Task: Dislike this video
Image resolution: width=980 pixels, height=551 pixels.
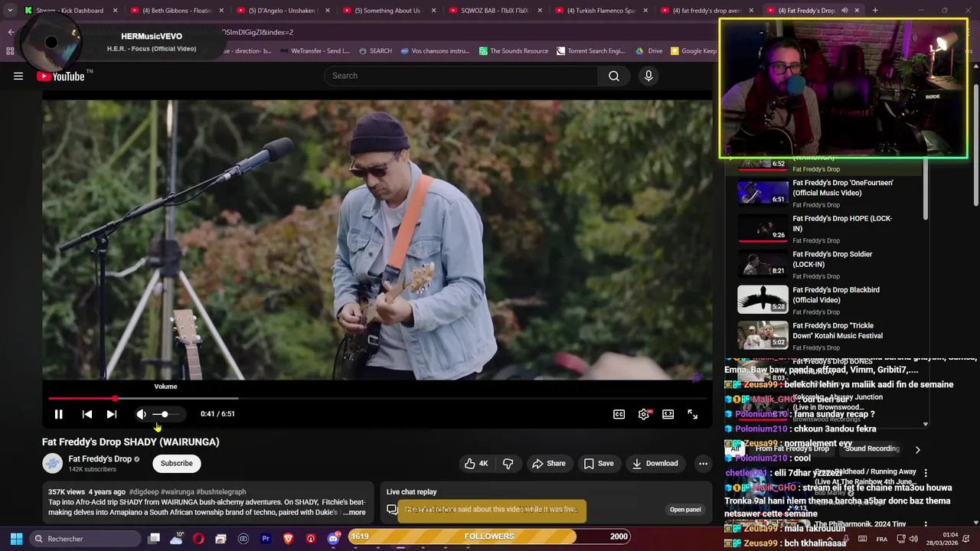Action: (x=508, y=463)
